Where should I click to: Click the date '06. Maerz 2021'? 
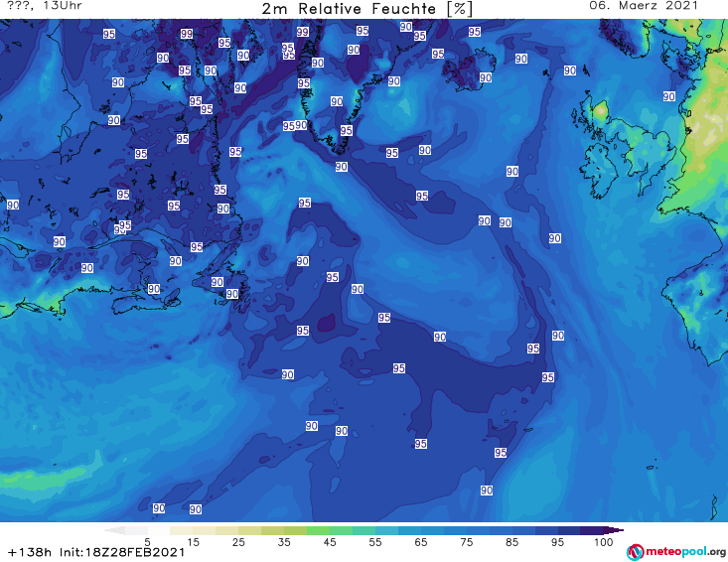tap(644, 6)
